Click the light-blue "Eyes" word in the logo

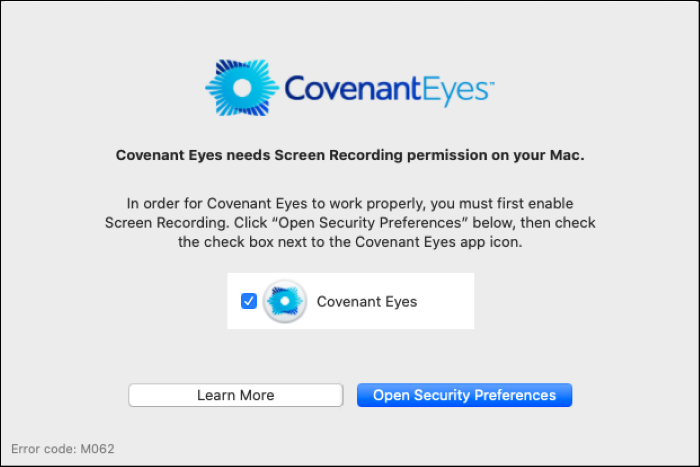coord(451,91)
